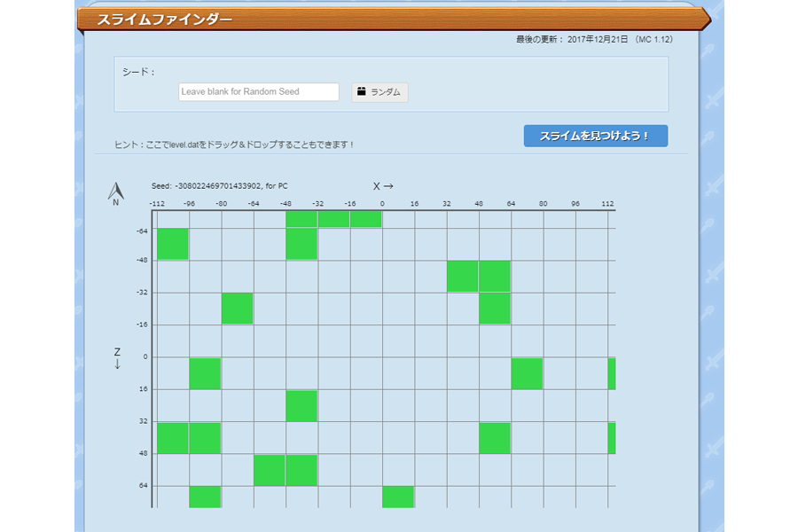Click the seed input field

coord(259,92)
